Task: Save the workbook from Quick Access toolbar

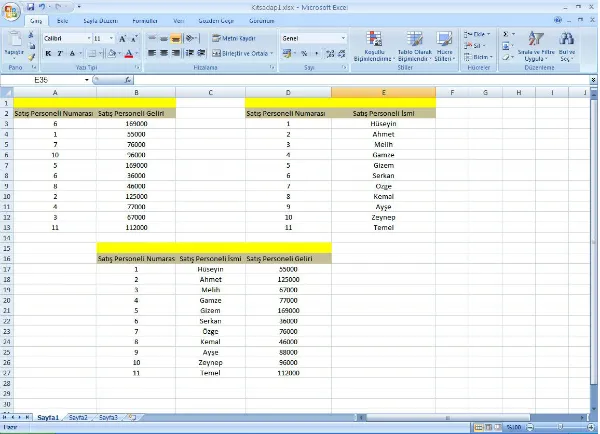Action: pyautogui.click(x=30, y=6)
